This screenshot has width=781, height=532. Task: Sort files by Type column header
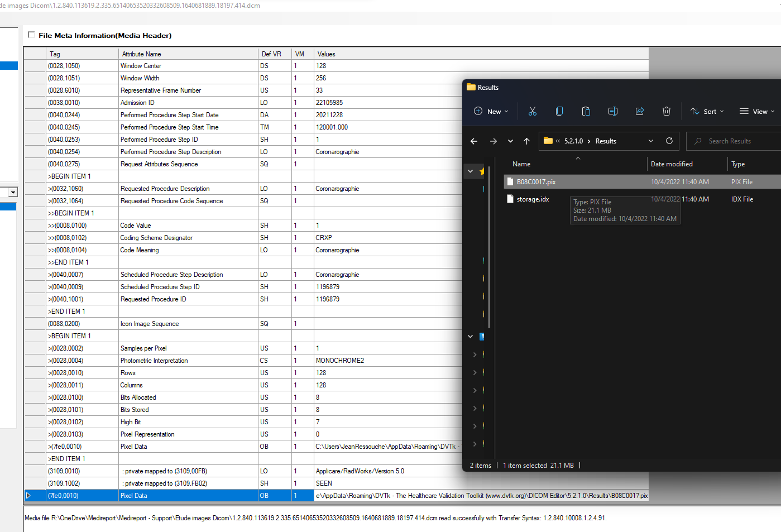coord(738,164)
